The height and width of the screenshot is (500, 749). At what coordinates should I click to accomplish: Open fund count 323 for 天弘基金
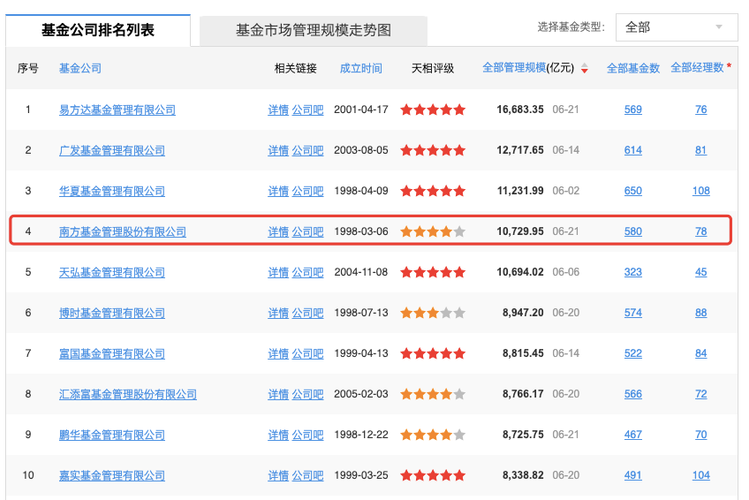click(x=633, y=272)
